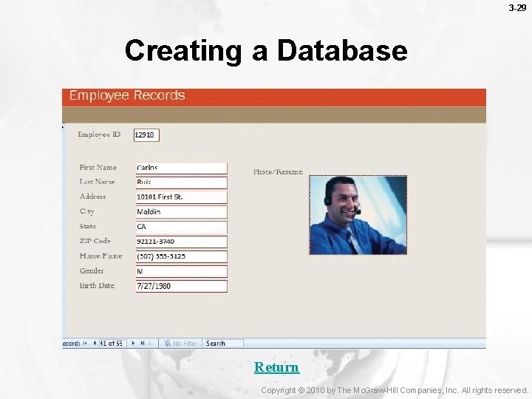Click the Return link below the form

276,367
